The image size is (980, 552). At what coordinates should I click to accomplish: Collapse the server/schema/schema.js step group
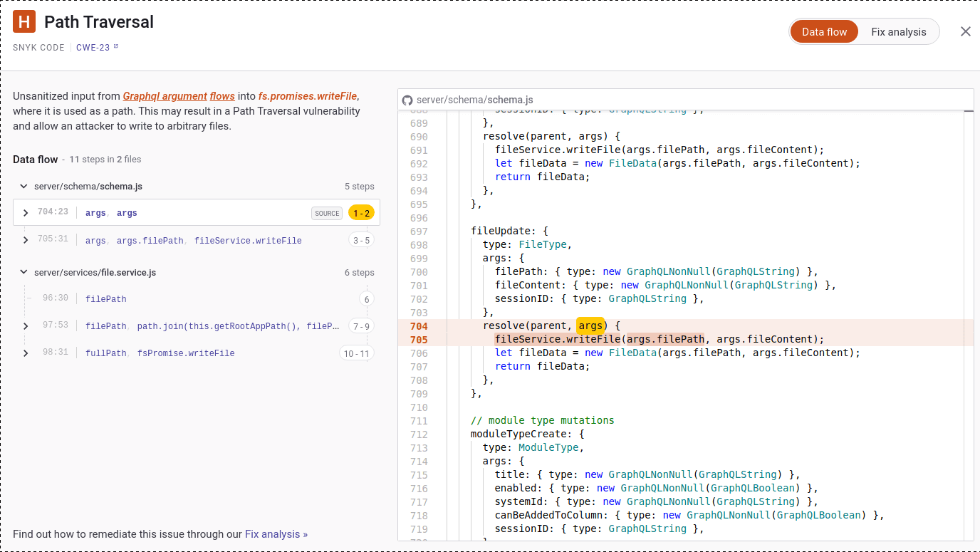tap(23, 186)
